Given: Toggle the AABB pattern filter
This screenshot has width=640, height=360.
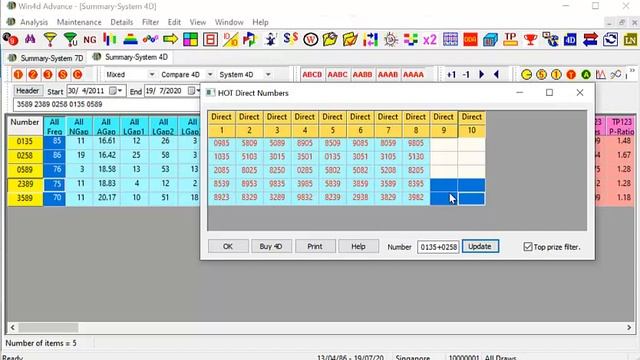Looking at the screenshot, I should click(362, 75).
